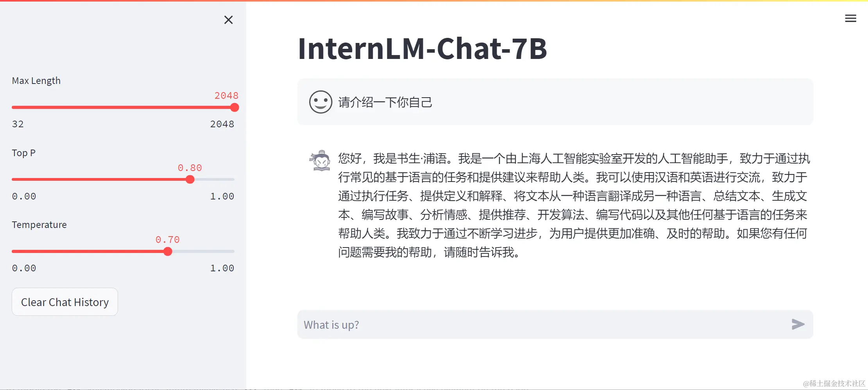Viewport: 868px width, 390px height.
Task: Click the Max Length label
Action: (36, 81)
